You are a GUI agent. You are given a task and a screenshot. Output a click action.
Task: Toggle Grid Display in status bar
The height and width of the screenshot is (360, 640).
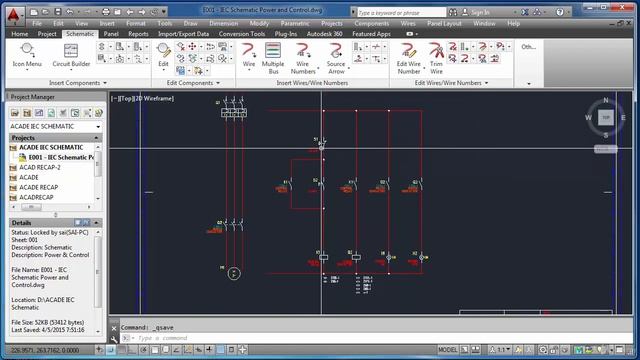(x=122, y=350)
